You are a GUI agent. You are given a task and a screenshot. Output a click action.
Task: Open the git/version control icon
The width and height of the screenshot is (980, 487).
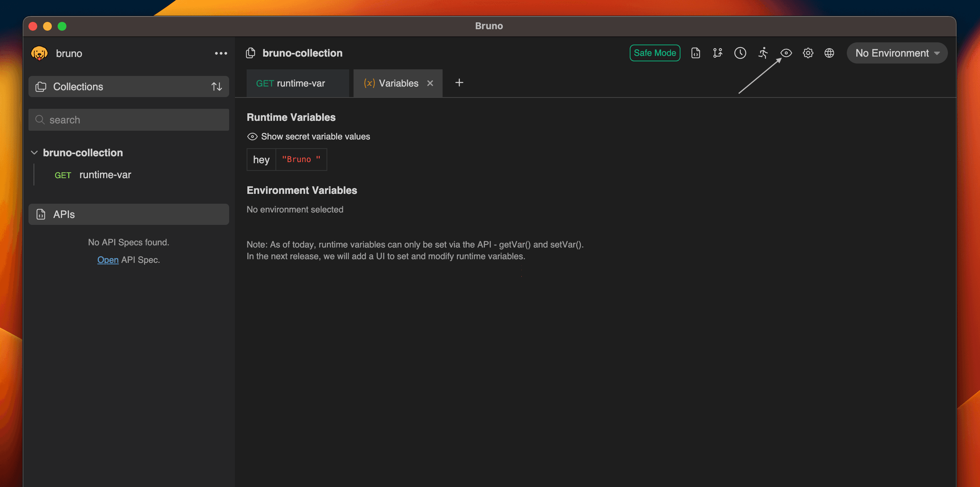pos(718,53)
